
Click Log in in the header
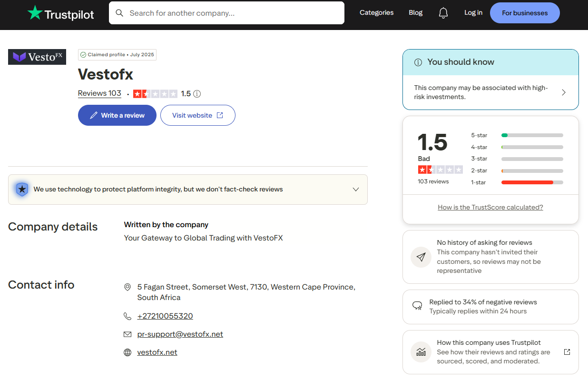click(x=473, y=13)
